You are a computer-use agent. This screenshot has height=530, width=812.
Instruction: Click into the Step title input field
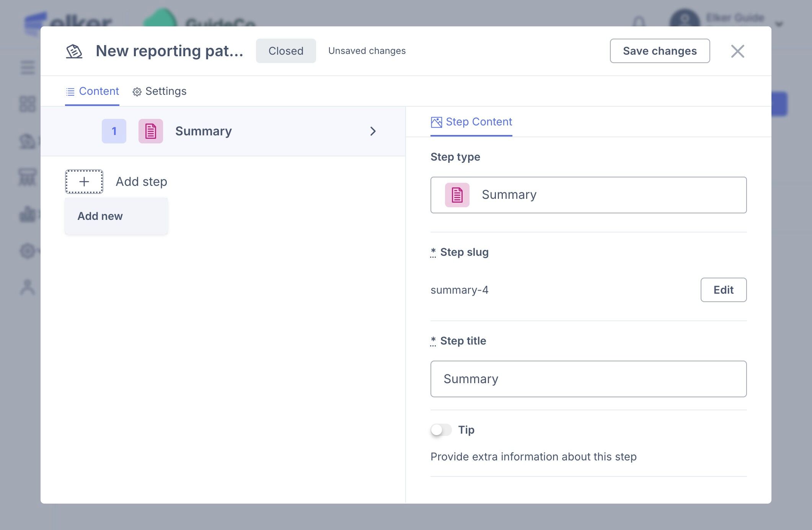[588, 379]
